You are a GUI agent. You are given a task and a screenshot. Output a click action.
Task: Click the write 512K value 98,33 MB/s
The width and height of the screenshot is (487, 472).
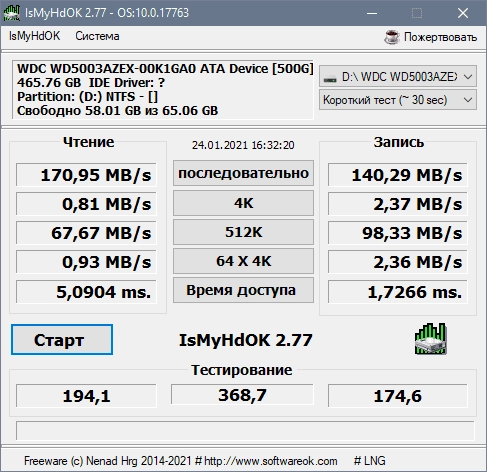398,232
